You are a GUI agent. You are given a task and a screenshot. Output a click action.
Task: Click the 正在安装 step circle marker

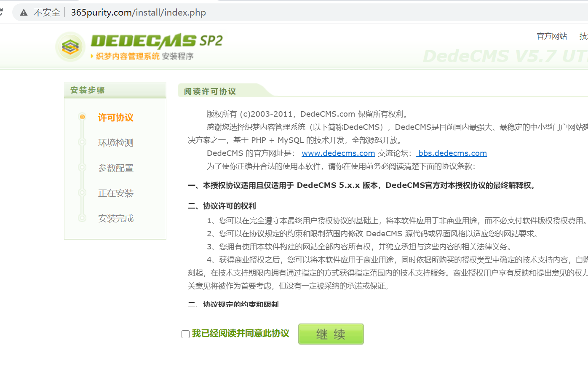(82, 193)
